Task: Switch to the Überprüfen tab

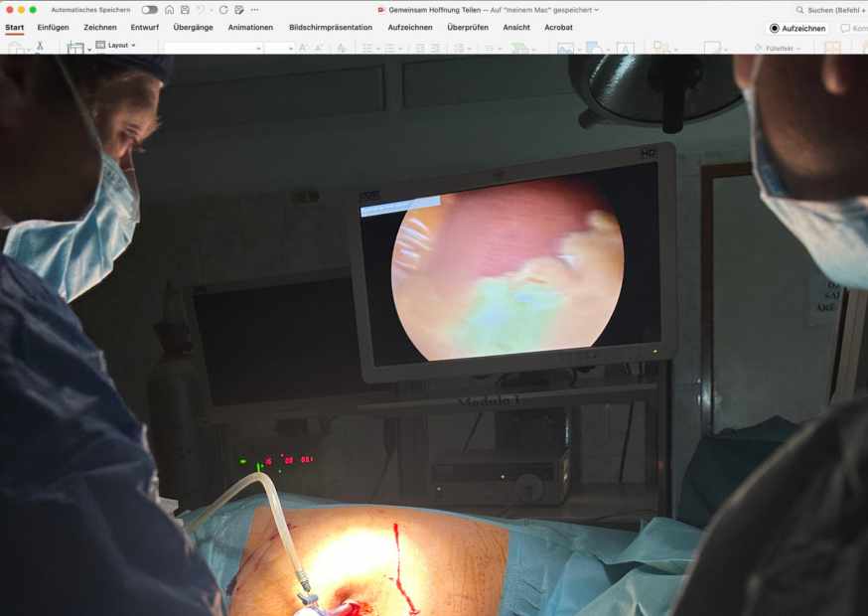Action: tap(468, 27)
